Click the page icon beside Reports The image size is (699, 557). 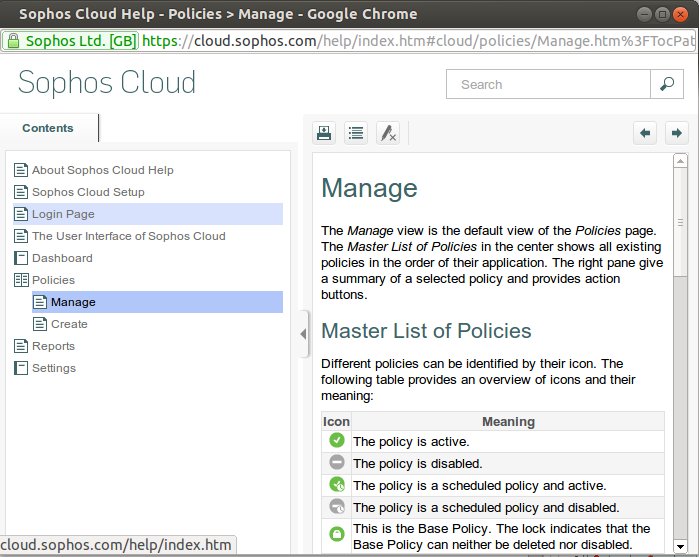pos(21,346)
